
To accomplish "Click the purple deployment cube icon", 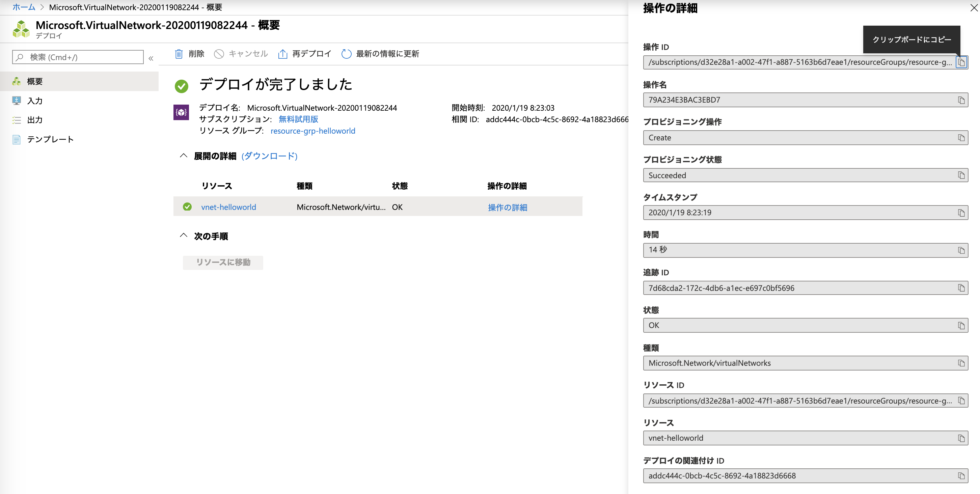I will (181, 112).
